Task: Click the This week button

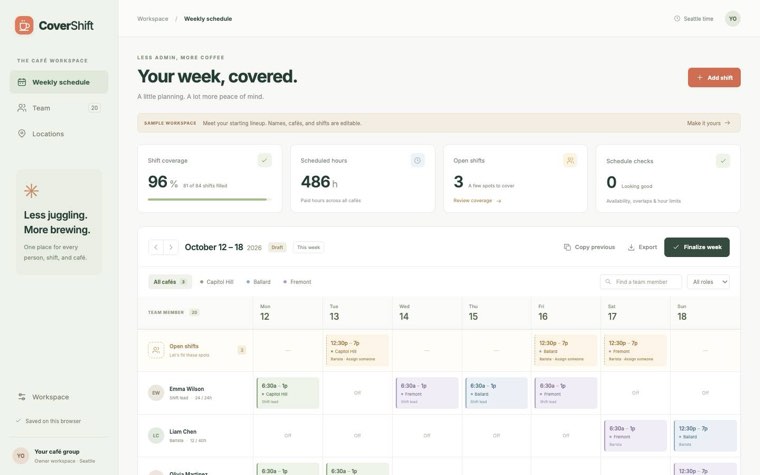Action: [x=308, y=247]
